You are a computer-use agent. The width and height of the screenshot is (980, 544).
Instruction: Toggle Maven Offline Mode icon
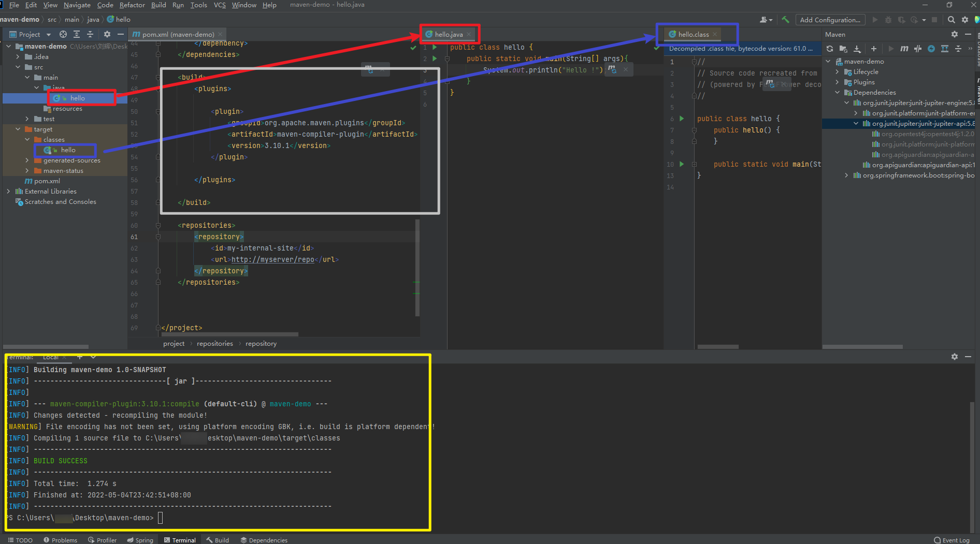click(x=918, y=49)
